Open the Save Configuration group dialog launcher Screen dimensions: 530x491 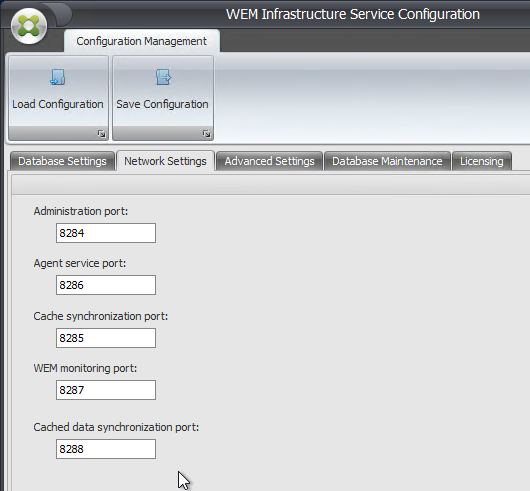[207, 134]
